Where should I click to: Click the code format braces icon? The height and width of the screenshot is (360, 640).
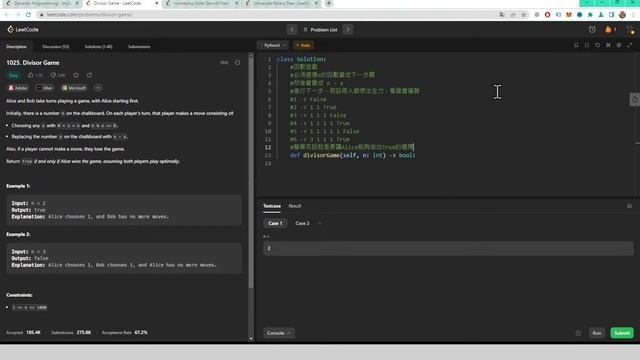point(587,45)
